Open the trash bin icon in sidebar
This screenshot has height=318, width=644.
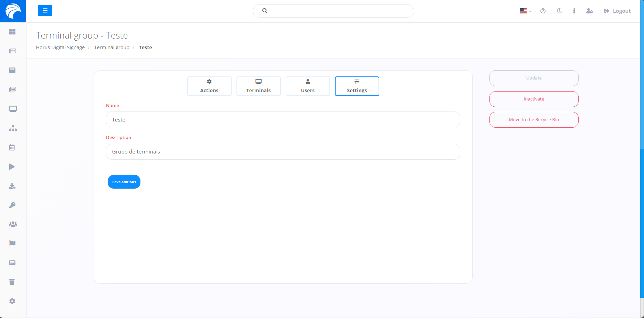pos(12,282)
